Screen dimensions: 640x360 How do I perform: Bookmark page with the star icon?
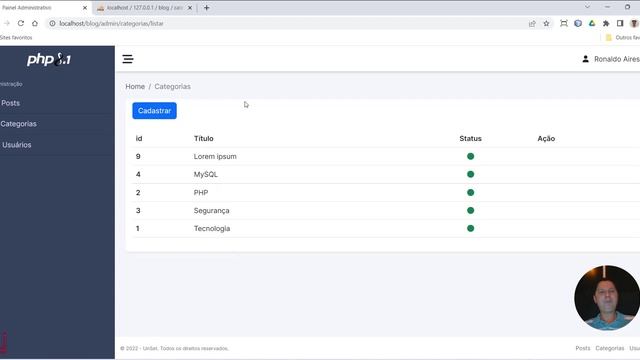(x=546, y=24)
